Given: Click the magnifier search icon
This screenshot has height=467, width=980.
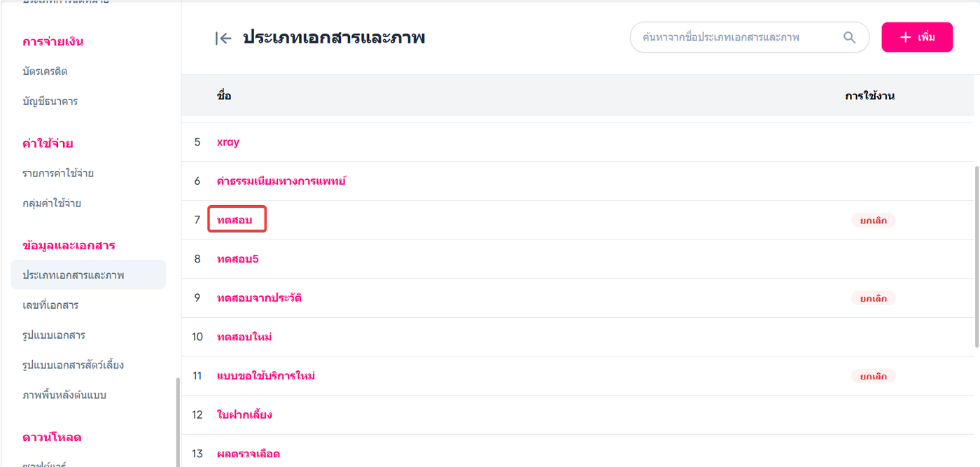Looking at the screenshot, I should (849, 38).
